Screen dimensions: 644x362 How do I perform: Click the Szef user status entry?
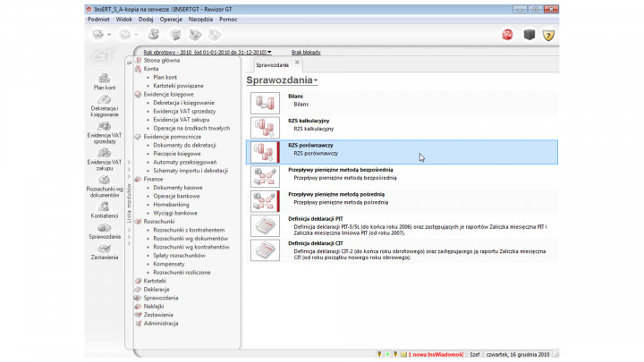point(475,354)
